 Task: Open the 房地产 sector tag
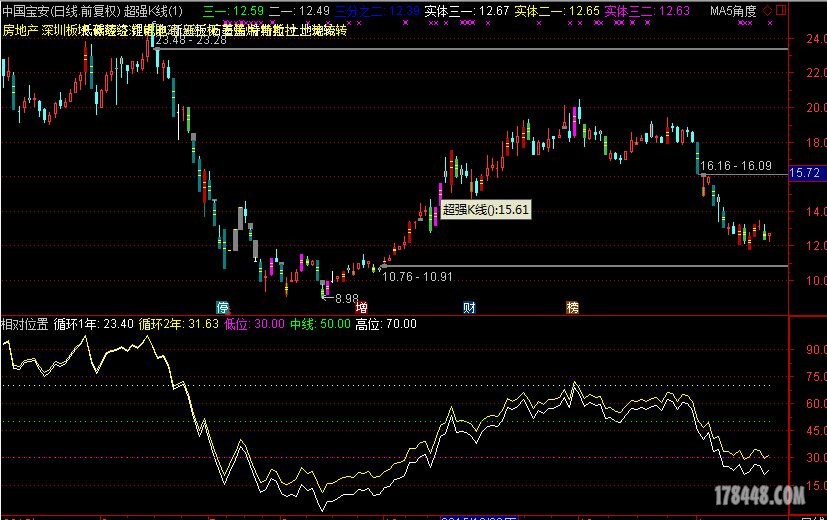point(20,31)
